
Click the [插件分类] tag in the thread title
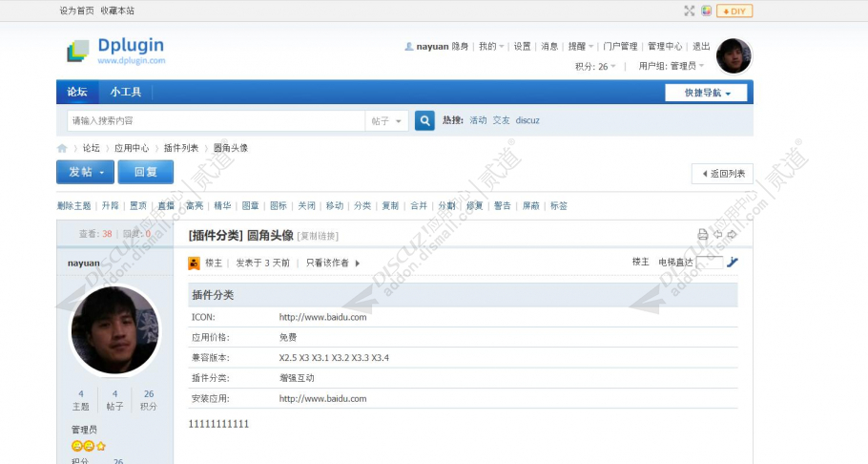coord(216,235)
